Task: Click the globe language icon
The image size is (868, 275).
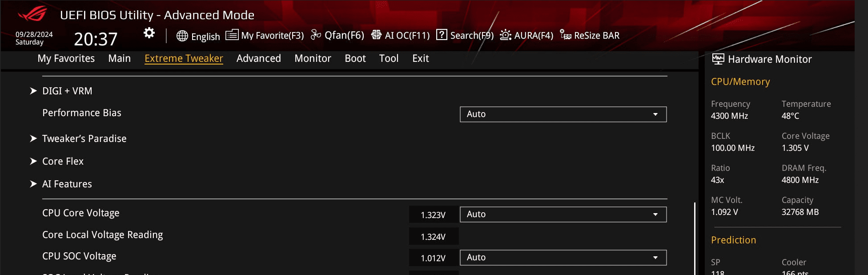Action: tap(182, 36)
